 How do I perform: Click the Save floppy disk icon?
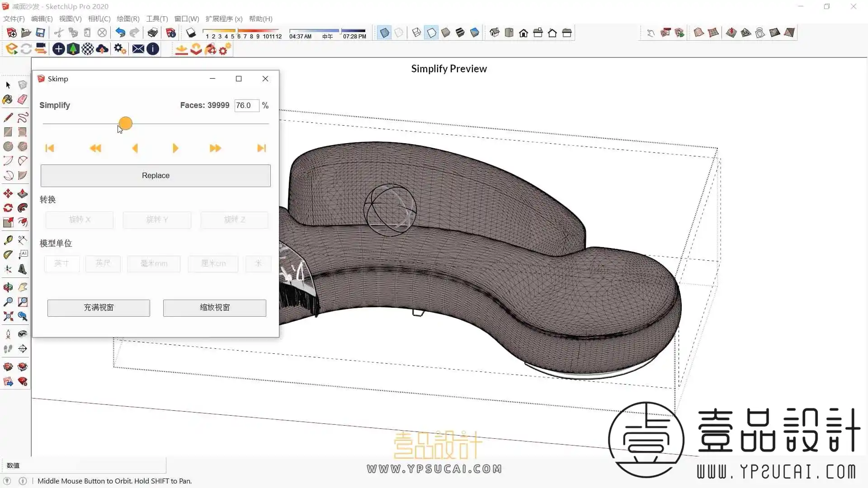(41, 33)
